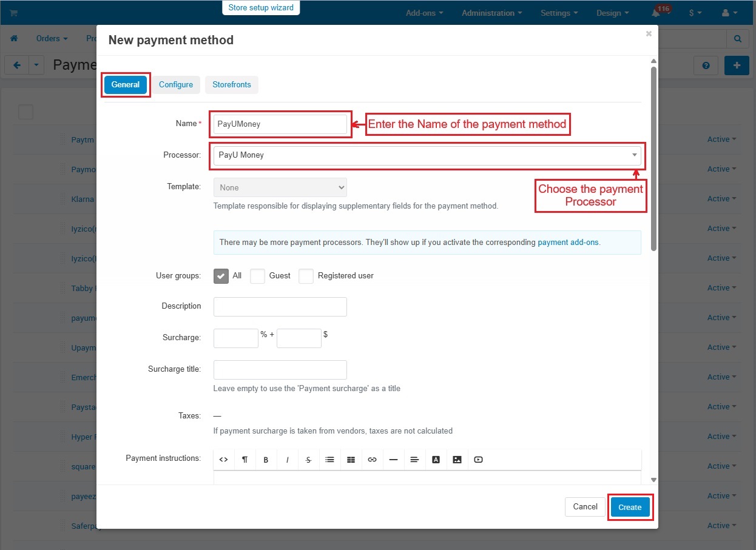Go to home via house icon

click(14, 38)
